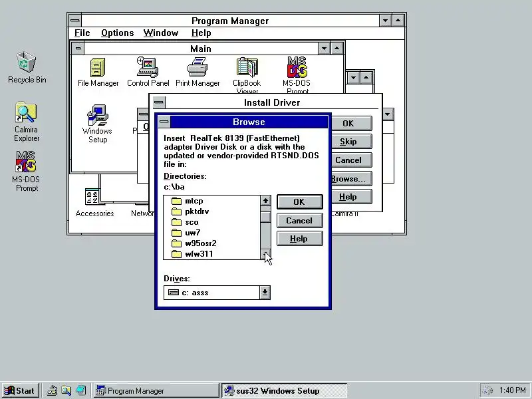Switch to sus32 Windows Setup taskbar button

(285, 390)
